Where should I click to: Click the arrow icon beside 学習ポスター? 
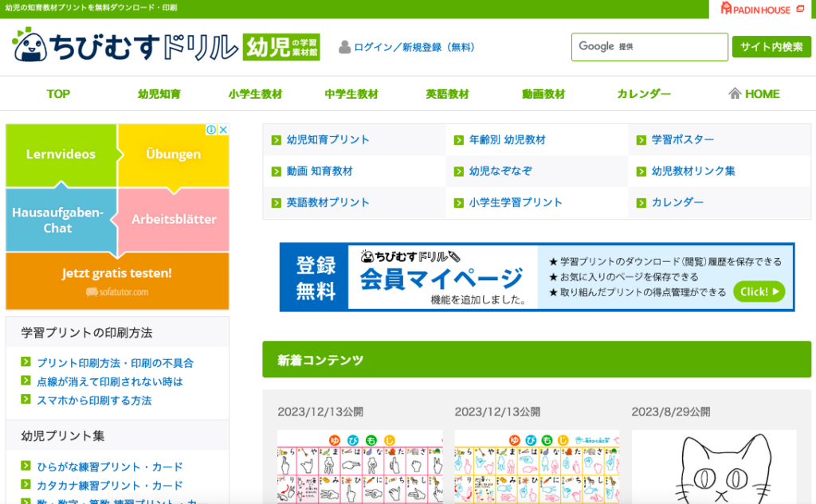(641, 140)
